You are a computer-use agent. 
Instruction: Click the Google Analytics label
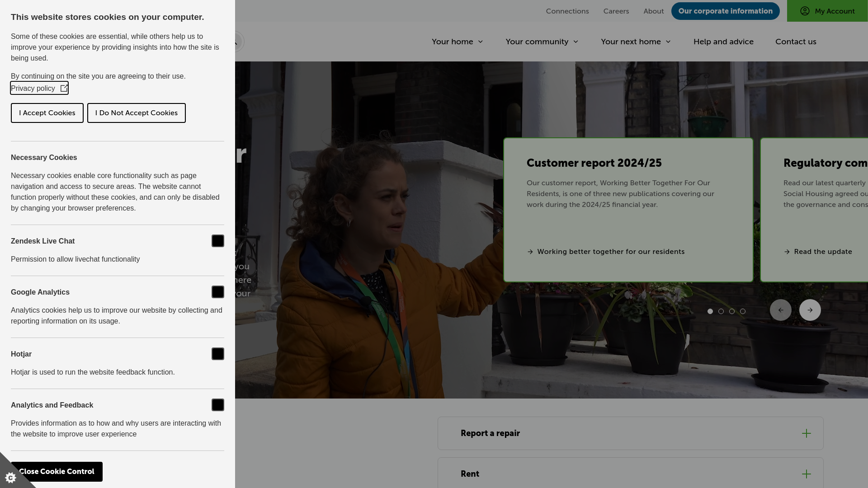40,292
